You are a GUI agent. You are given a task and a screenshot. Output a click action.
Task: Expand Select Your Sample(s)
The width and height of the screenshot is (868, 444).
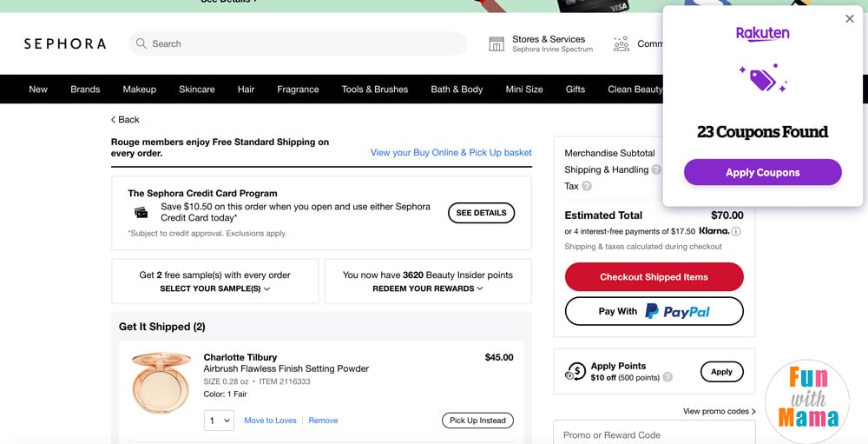pyautogui.click(x=214, y=288)
